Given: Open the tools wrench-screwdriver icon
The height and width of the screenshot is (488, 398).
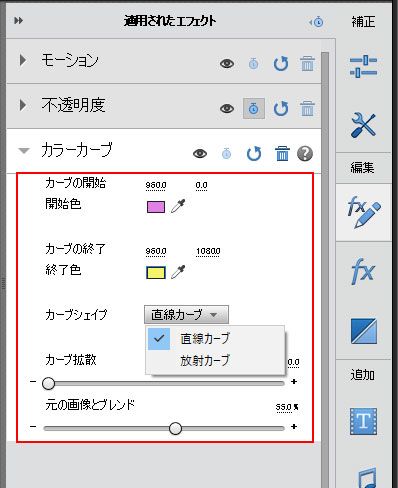Looking at the screenshot, I should [x=363, y=125].
